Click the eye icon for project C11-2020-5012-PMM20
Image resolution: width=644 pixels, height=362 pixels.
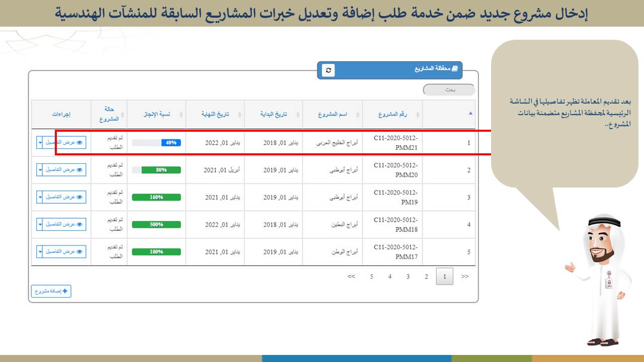point(79,170)
